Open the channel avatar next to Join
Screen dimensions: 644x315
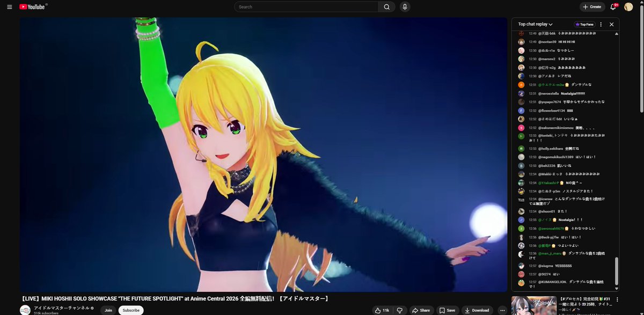(x=25, y=310)
